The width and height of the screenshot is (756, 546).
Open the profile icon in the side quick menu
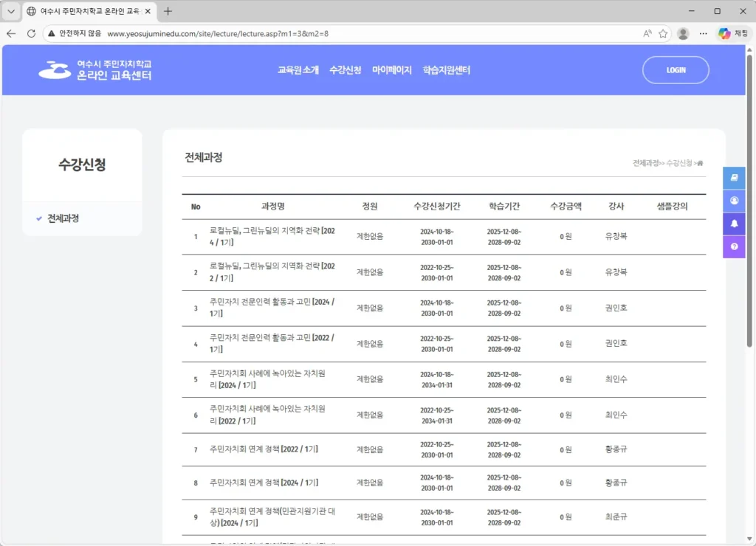[x=734, y=200]
